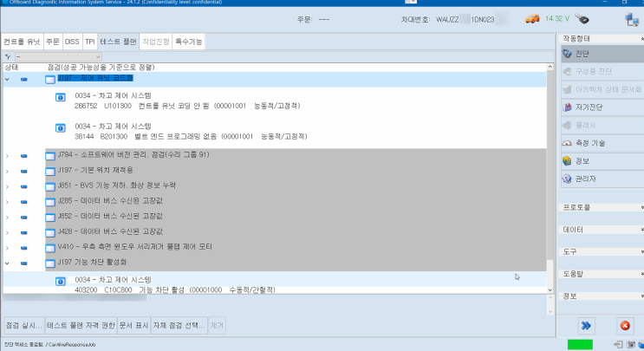644x351 pixels.
Task: Collapse the 작동형태 panel header
Action: (x=602, y=39)
